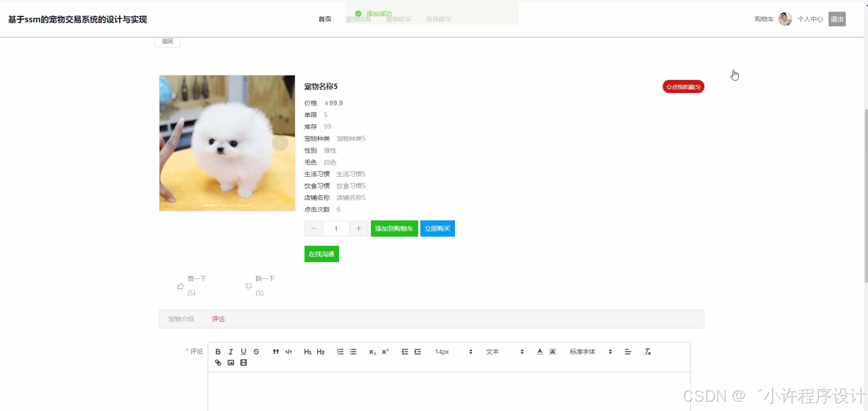Viewport: 868px width, 411px height.
Task: Click 添加到购物车 button
Action: (394, 228)
